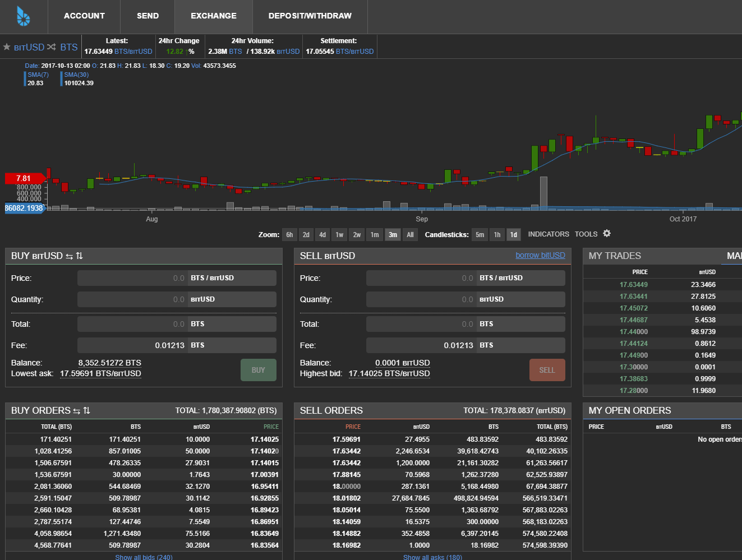Screen dimensions: 742x560
Task: Click horizontal swap icon in BUY ORDERS header
Action: tap(76, 411)
